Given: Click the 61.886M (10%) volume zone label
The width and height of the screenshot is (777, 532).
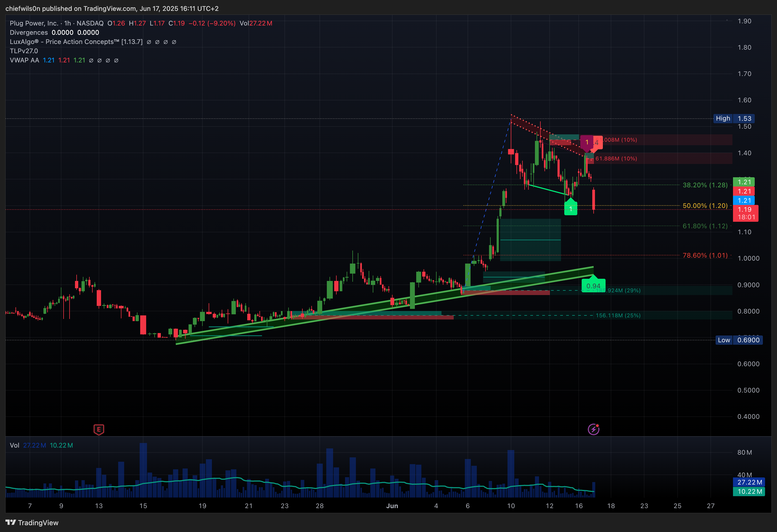Looking at the screenshot, I should [x=616, y=159].
